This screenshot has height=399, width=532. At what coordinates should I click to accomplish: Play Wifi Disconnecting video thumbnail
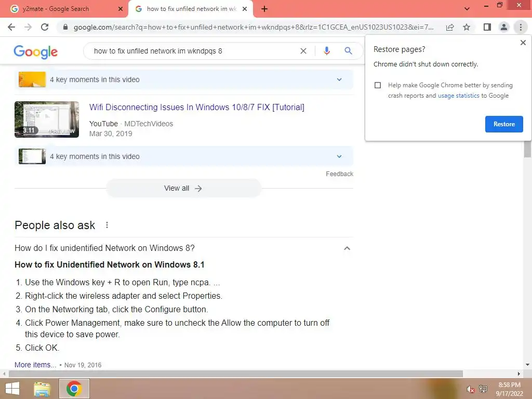(47, 119)
